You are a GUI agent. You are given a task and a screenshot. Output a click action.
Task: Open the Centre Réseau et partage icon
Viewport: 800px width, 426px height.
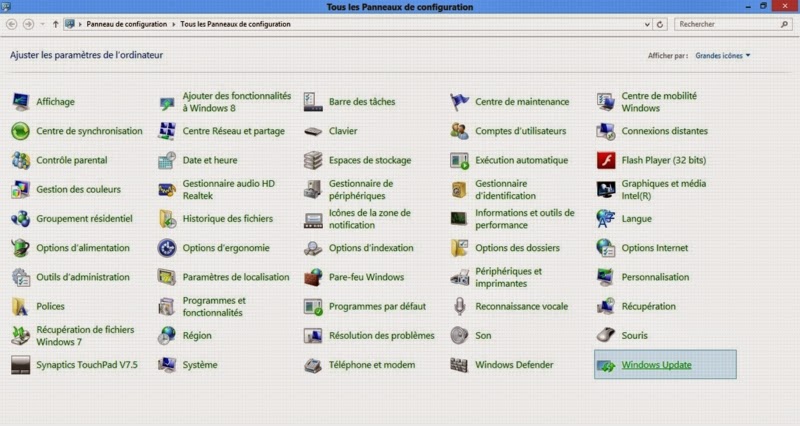coord(167,131)
